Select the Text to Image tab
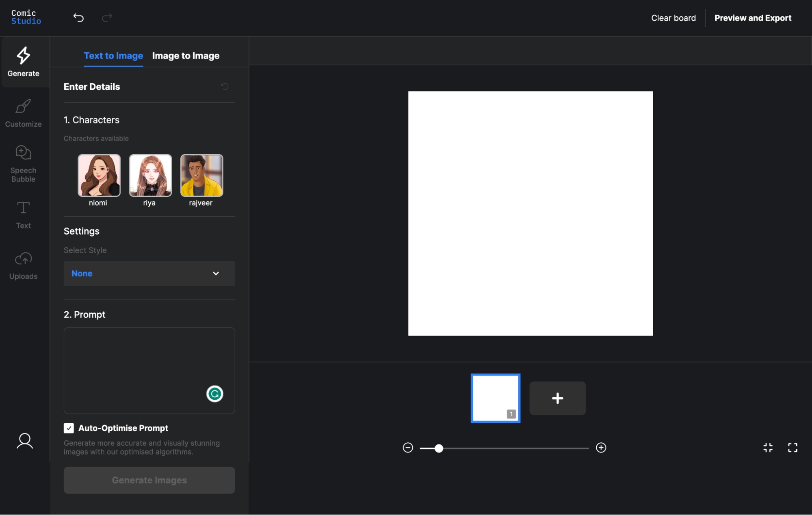Viewport: 812px width, 515px height. (113, 56)
